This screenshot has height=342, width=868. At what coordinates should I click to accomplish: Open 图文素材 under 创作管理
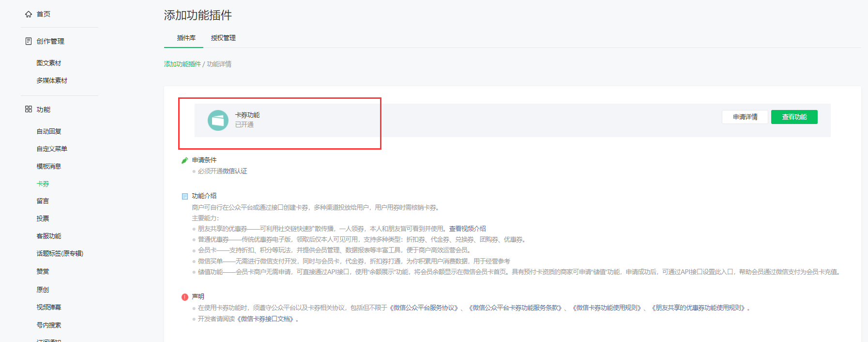(49, 63)
